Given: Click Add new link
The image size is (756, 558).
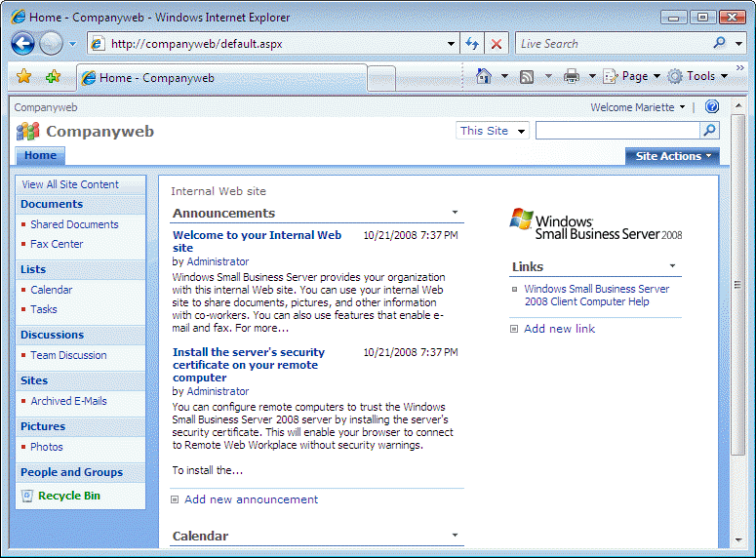Looking at the screenshot, I should pos(559,329).
